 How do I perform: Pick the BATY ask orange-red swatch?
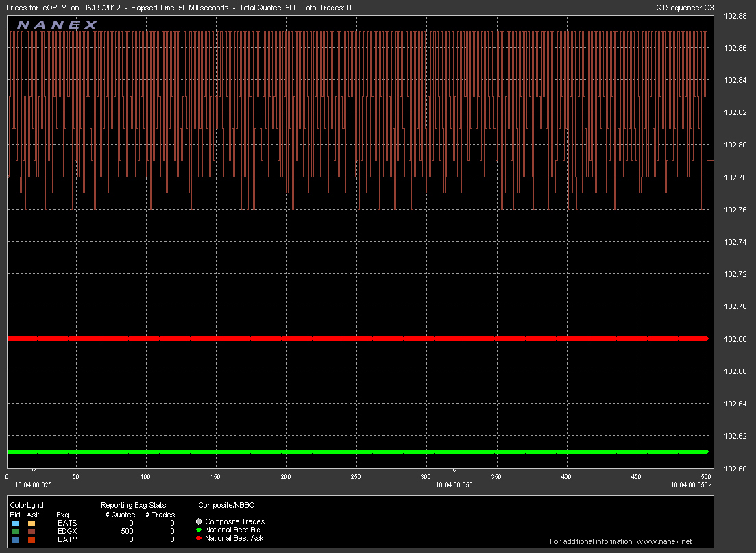pyautogui.click(x=32, y=539)
